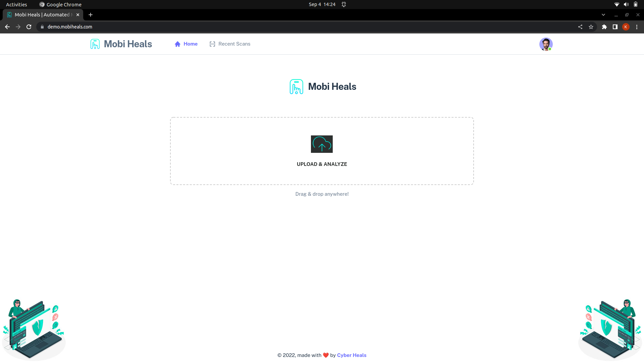Click the red heart in footer
This screenshot has width=644, height=362.
(x=326, y=355)
